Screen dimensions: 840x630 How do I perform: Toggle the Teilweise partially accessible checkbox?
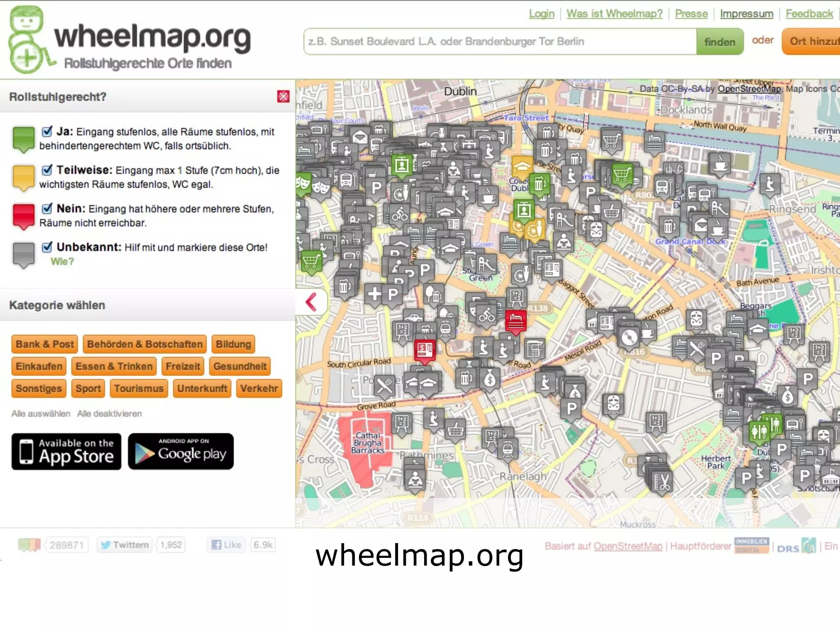(x=47, y=170)
